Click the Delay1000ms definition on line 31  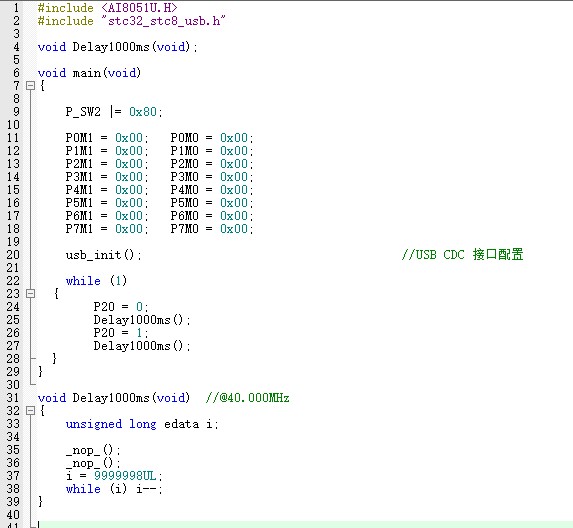(114, 398)
